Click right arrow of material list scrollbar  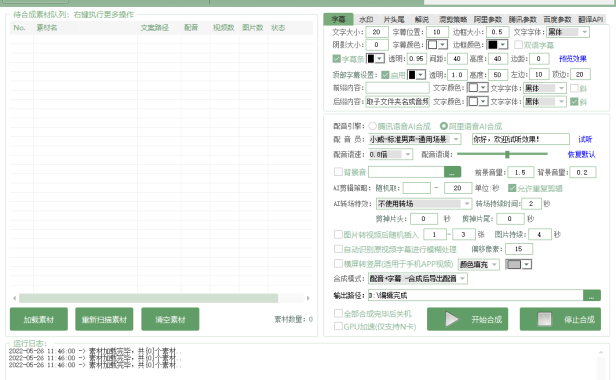click(308, 298)
